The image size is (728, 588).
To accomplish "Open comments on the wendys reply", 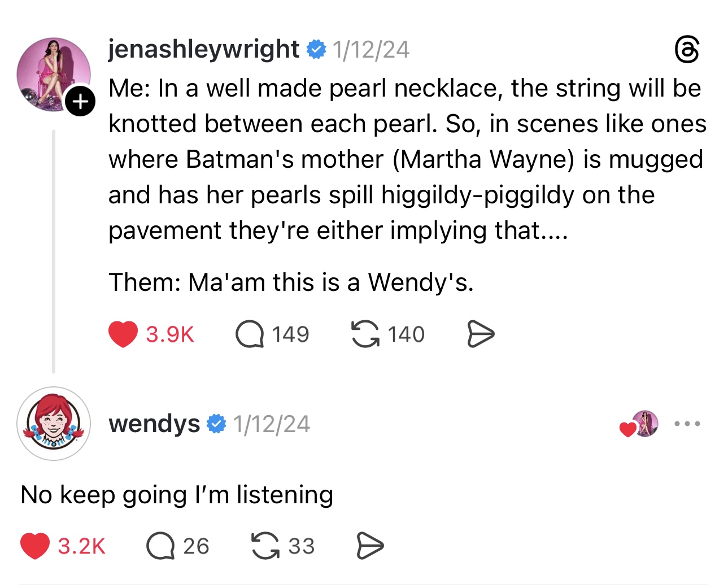I will coord(160,546).
